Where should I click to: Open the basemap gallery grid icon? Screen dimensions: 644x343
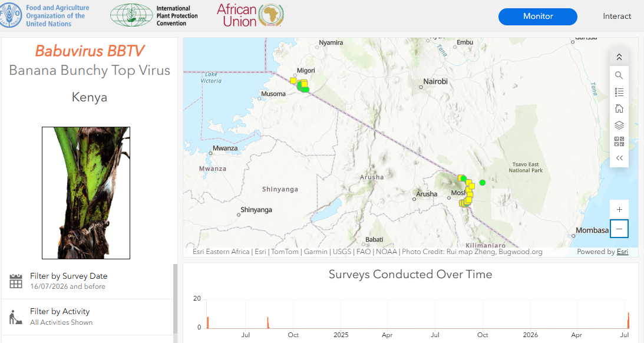point(619,141)
